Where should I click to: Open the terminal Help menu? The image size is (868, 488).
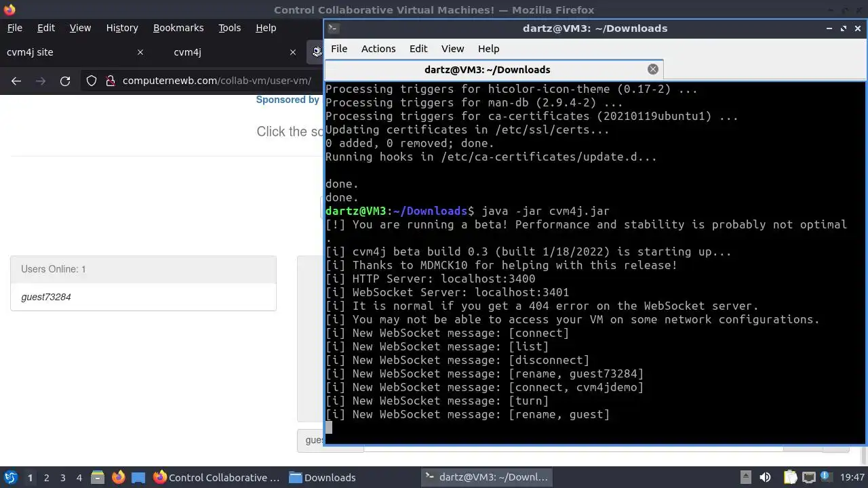(488, 49)
